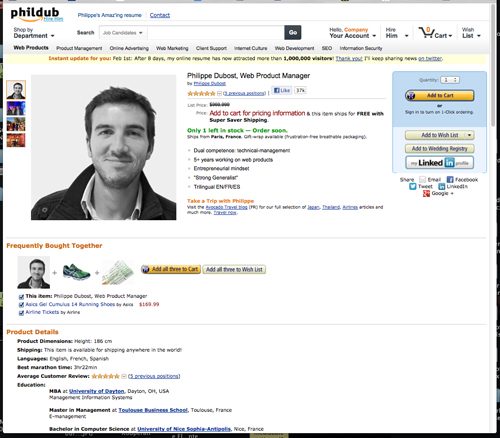The image size is (500, 438).
Task: Click the yellow Add to Cart button
Action: click(x=440, y=96)
